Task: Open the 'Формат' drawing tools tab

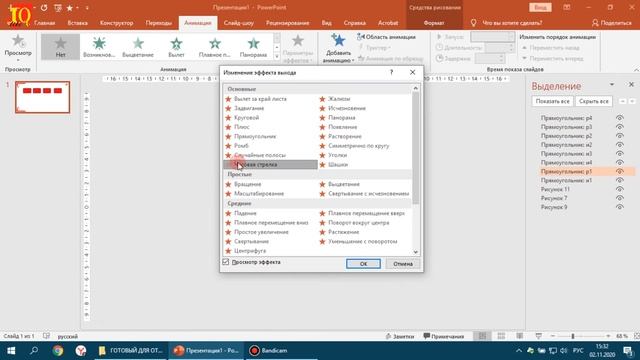Action: (x=434, y=23)
